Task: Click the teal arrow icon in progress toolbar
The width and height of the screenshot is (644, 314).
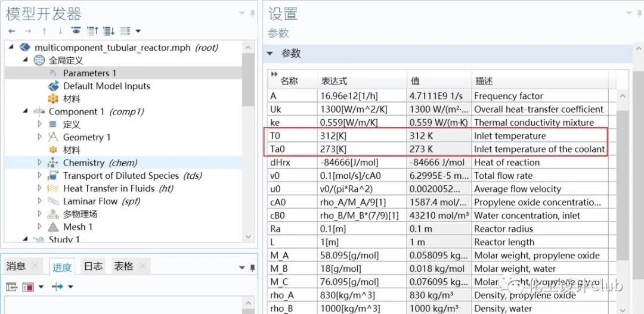Action: (57, 287)
